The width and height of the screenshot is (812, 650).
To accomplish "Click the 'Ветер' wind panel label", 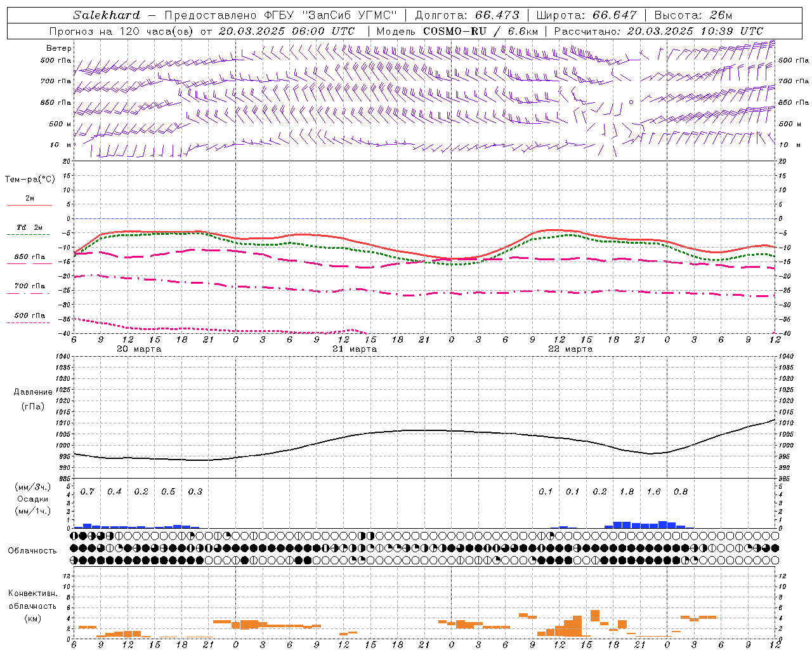I will click(x=59, y=48).
